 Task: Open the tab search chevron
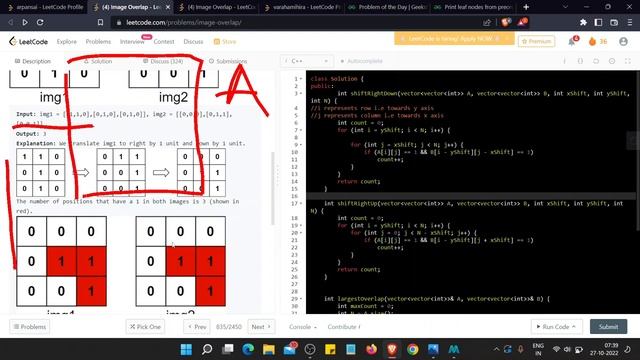coord(565,7)
